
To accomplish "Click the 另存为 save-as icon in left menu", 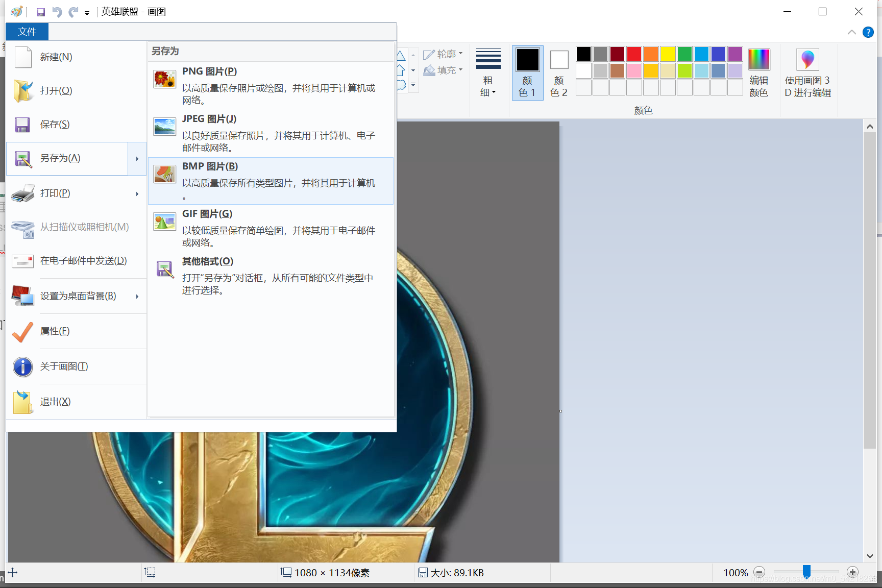I will point(22,159).
